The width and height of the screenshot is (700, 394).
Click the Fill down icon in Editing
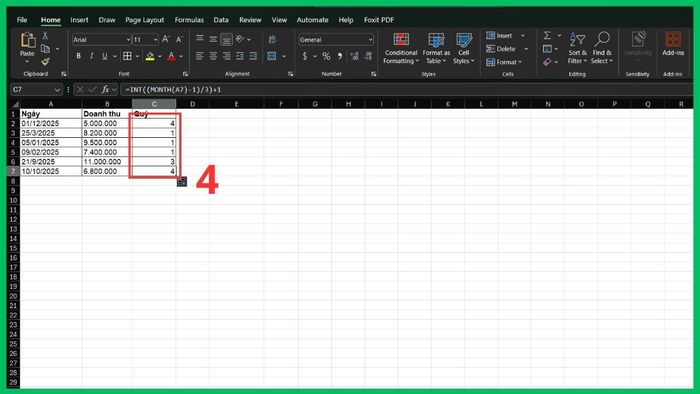pos(547,49)
